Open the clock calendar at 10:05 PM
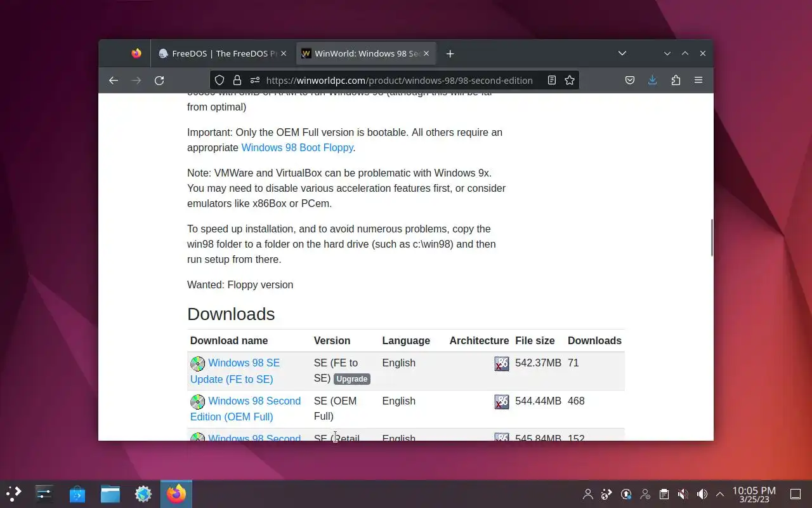812x508 pixels. 754,494
